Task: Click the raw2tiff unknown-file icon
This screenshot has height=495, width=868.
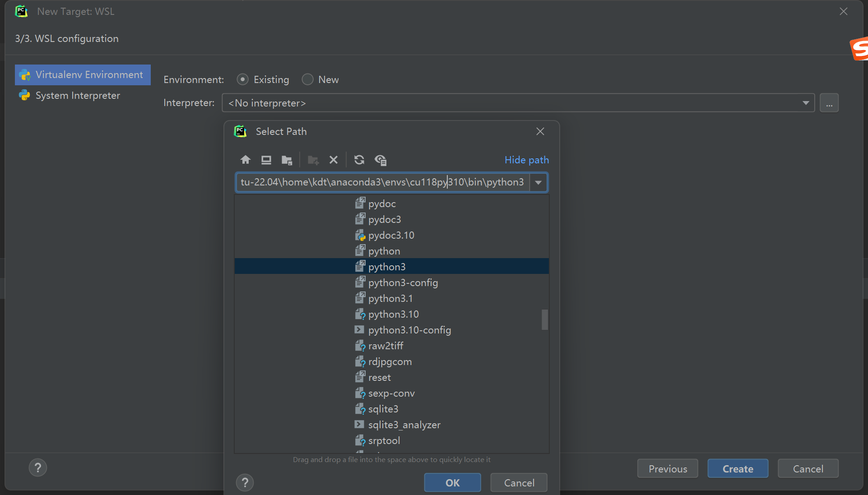Action: pos(360,346)
